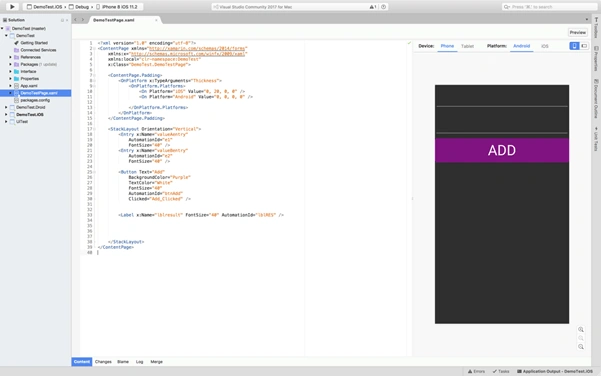Viewport: 601px width, 376px height.
Task: Click the warning count indicator in the status bar
Action: click(x=372, y=7)
